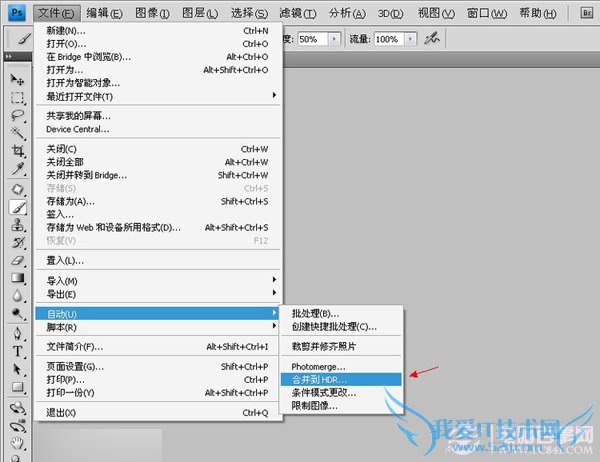The width and height of the screenshot is (600, 462).
Task: Choose Create Droplet (创建快捷批处理)
Action: click(x=341, y=327)
